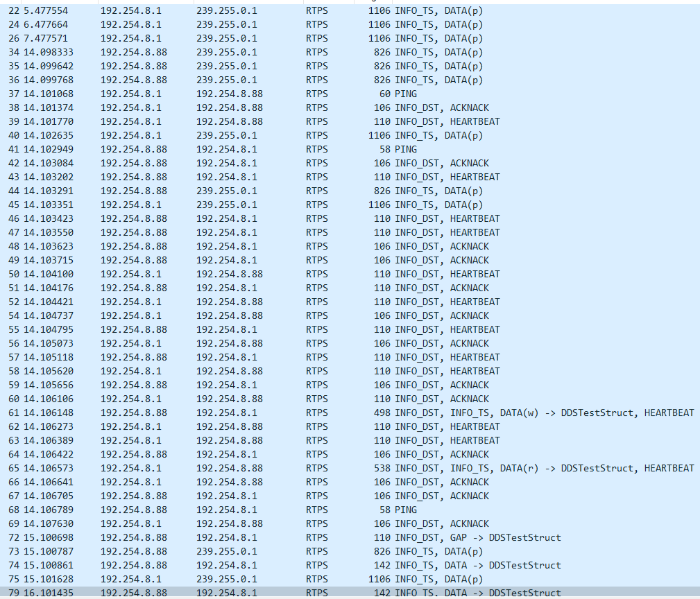
Task: Select packet number 22 in the list
Action: click(x=278, y=10)
